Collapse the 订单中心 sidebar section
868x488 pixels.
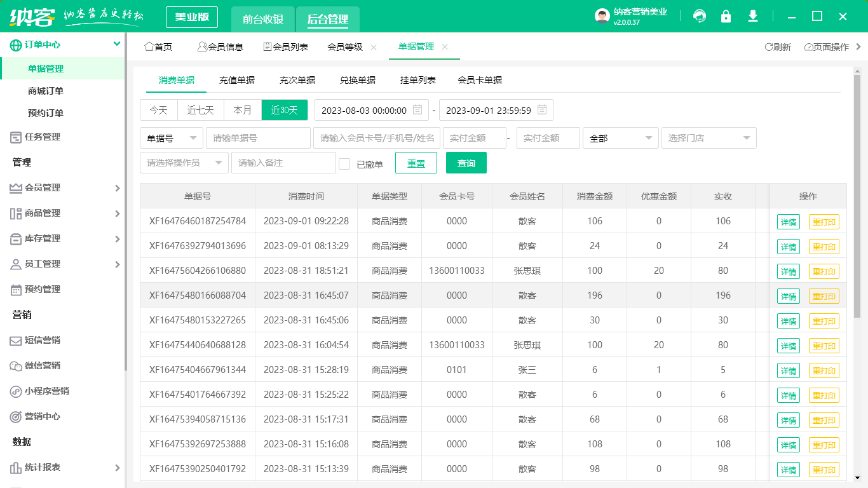point(116,44)
